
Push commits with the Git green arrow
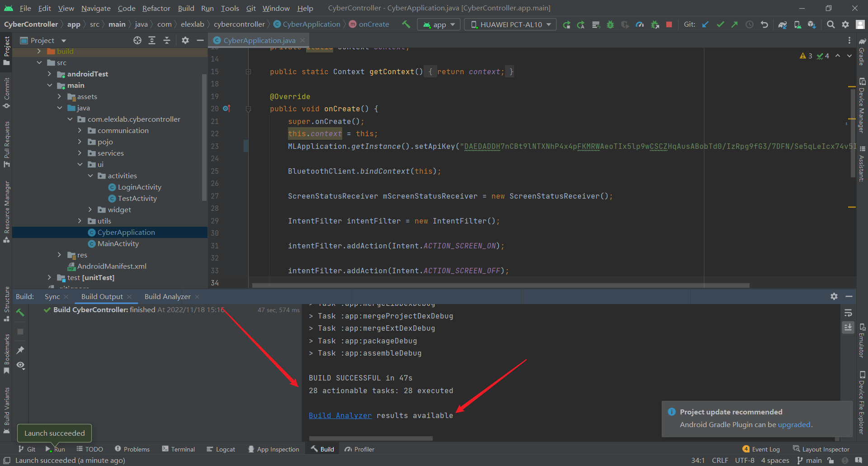click(735, 24)
